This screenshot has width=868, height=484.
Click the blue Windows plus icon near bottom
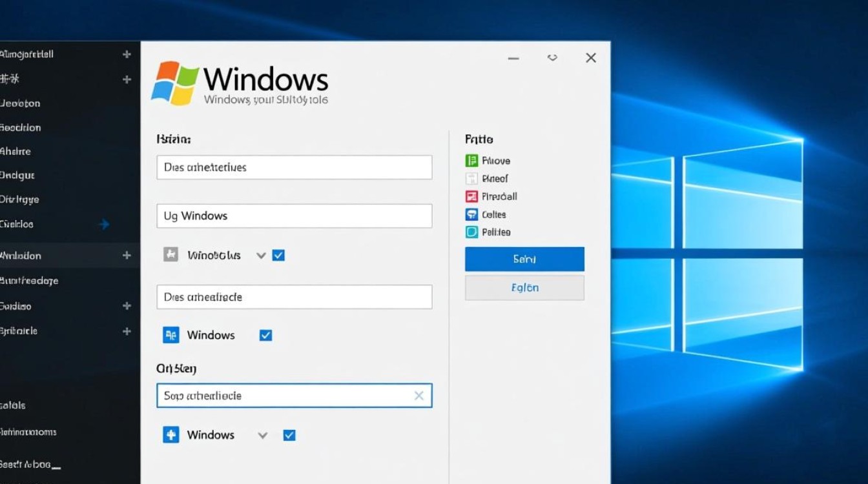pos(170,434)
